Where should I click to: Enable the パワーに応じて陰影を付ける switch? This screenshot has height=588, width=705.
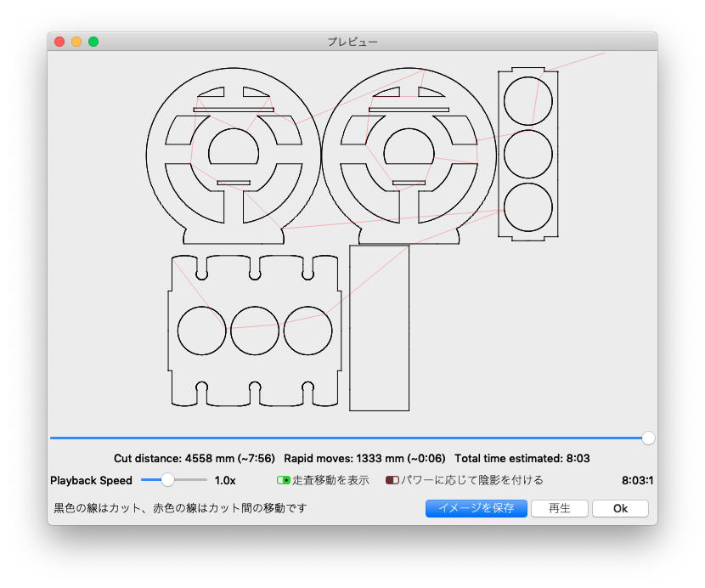click(x=392, y=480)
